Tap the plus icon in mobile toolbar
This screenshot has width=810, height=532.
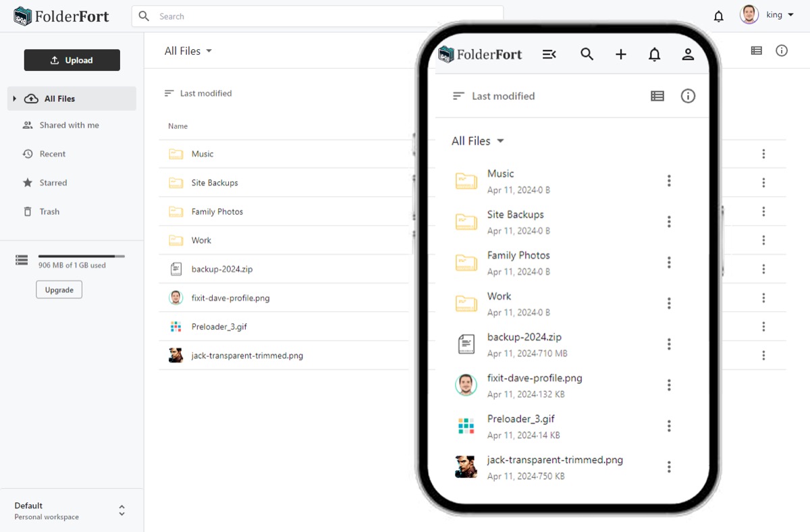621,55
